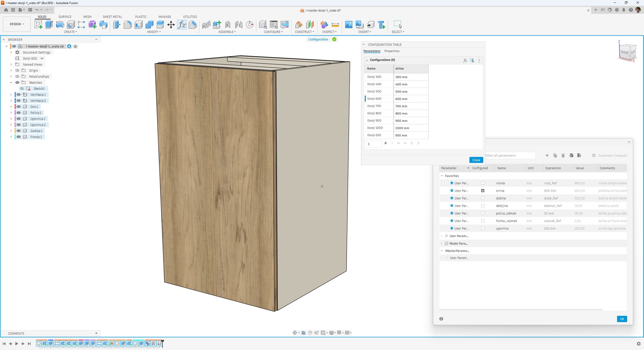
Task: Switch to the SURFACE tab
Action: click(65, 17)
